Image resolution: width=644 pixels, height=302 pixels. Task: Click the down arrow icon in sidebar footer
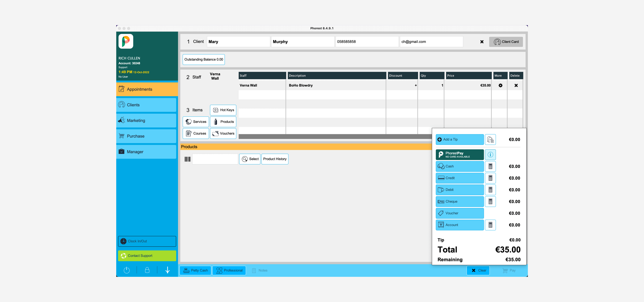click(x=168, y=270)
